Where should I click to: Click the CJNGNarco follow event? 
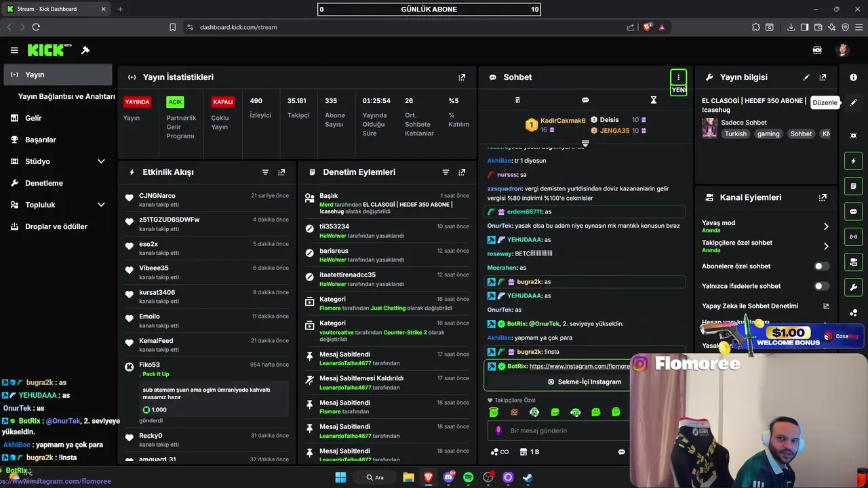207,200
